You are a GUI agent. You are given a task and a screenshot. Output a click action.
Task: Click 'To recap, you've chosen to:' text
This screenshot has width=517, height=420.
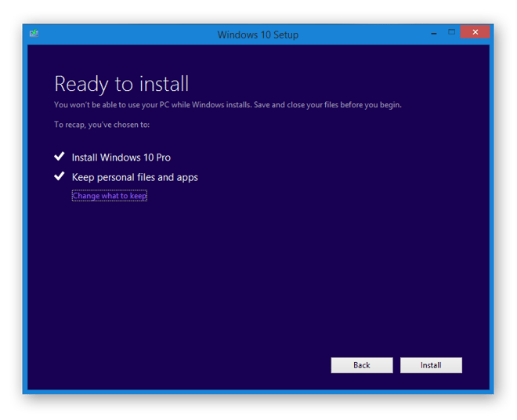(102, 125)
